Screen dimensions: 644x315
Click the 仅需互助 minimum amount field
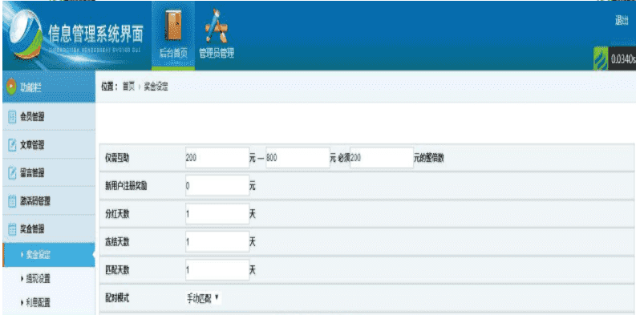point(217,158)
